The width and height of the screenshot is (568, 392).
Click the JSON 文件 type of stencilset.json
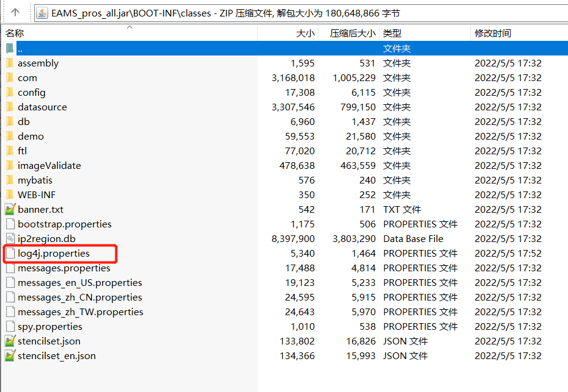coord(405,341)
